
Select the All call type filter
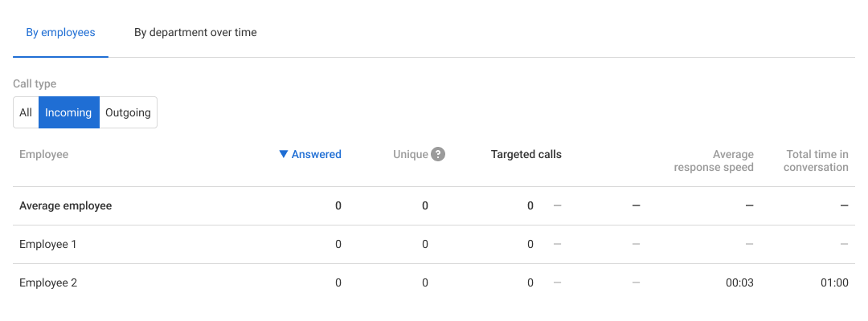click(x=26, y=112)
